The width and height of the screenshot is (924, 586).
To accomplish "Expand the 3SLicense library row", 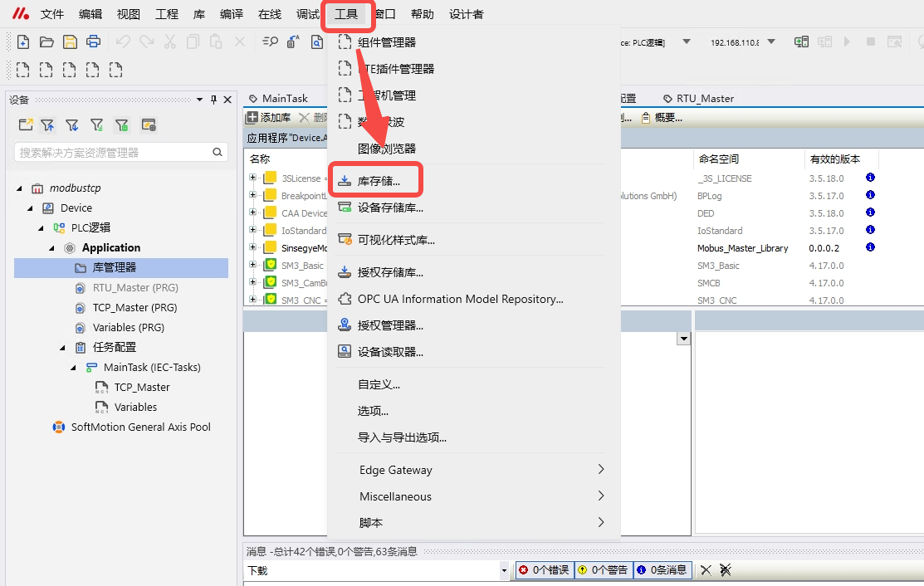I will point(253,178).
